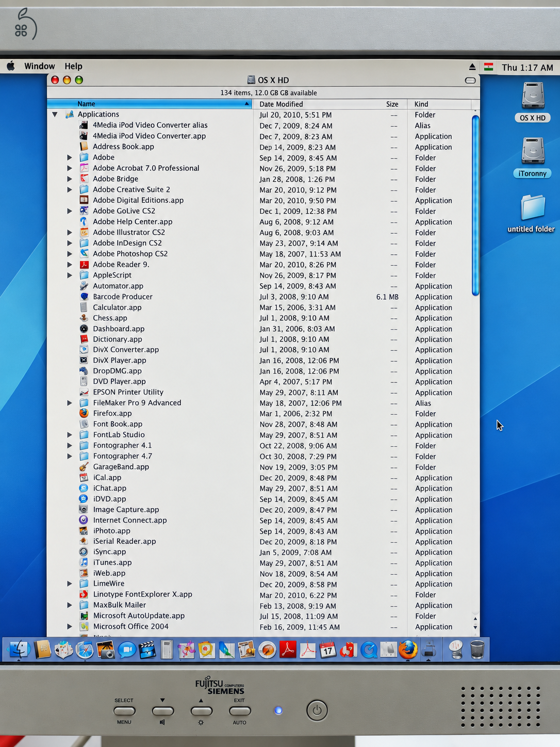Select Microsoft AutoUpdate.app row
The image size is (560, 747).
(263, 616)
